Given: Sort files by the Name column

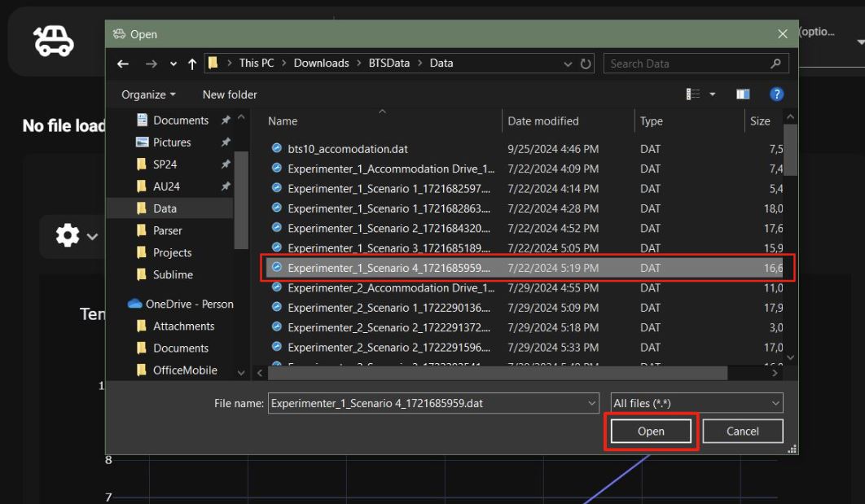Looking at the screenshot, I should point(283,121).
